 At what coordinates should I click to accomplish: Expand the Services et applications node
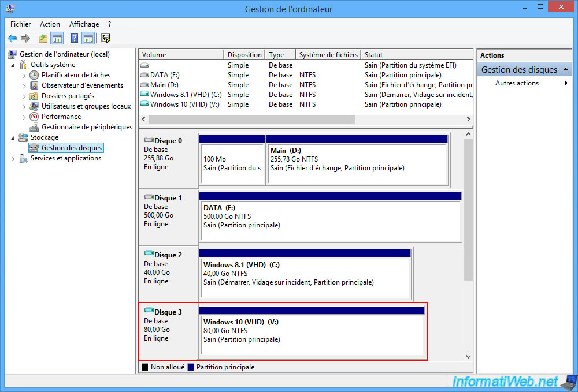pyautogui.click(x=13, y=159)
